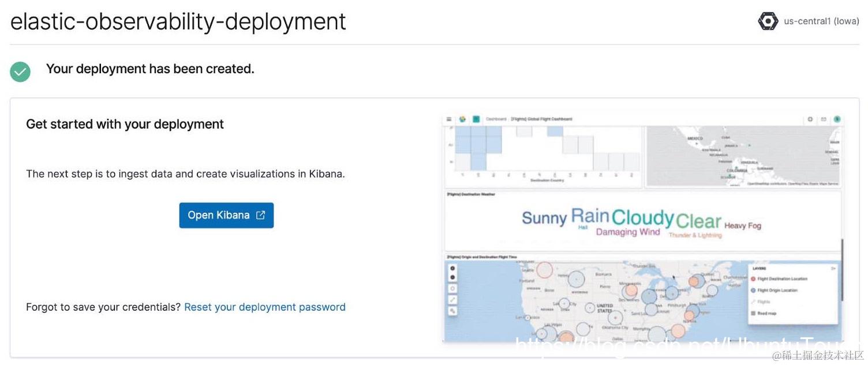
Task: Open Kibana with the blue button
Action: (x=226, y=215)
